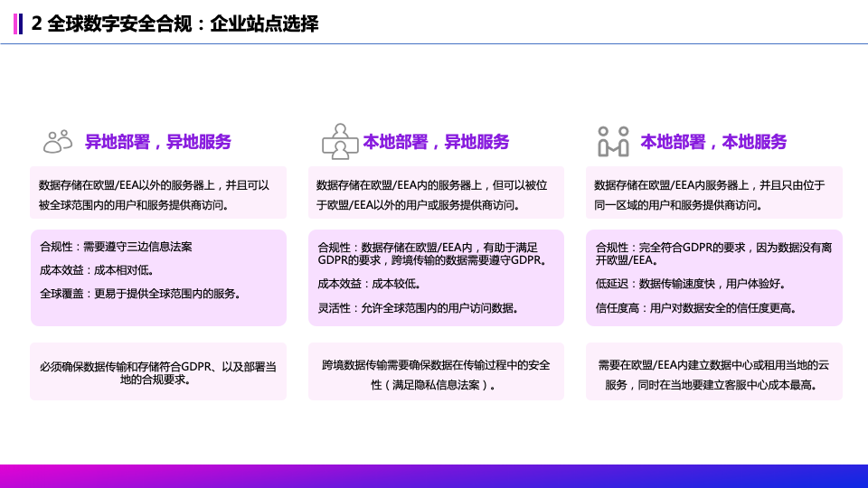This screenshot has height=488, width=868.
Task: Click the line 合规性：需要遵守三边信息法案
Action: point(117,247)
